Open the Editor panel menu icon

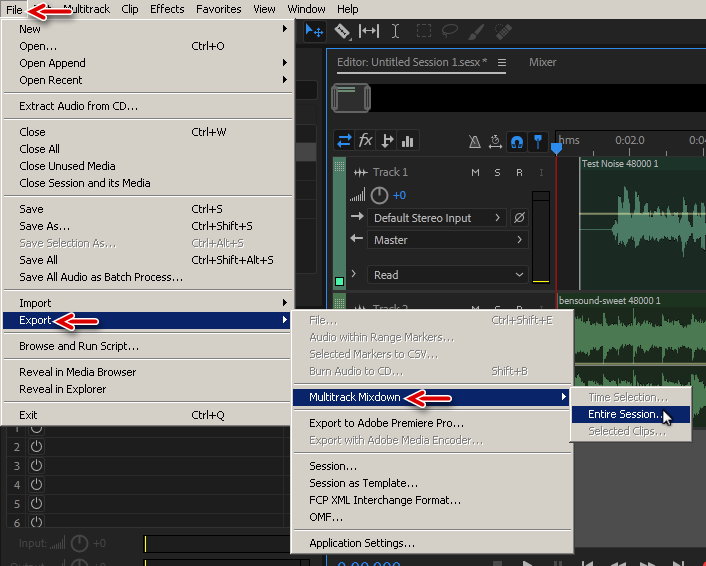click(x=502, y=63)
